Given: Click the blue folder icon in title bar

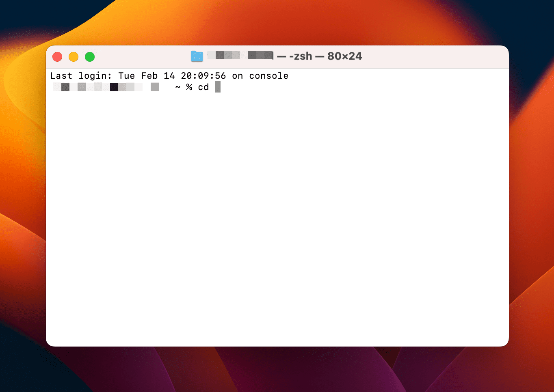Looking at the screenshot, I should coord(197,56).
